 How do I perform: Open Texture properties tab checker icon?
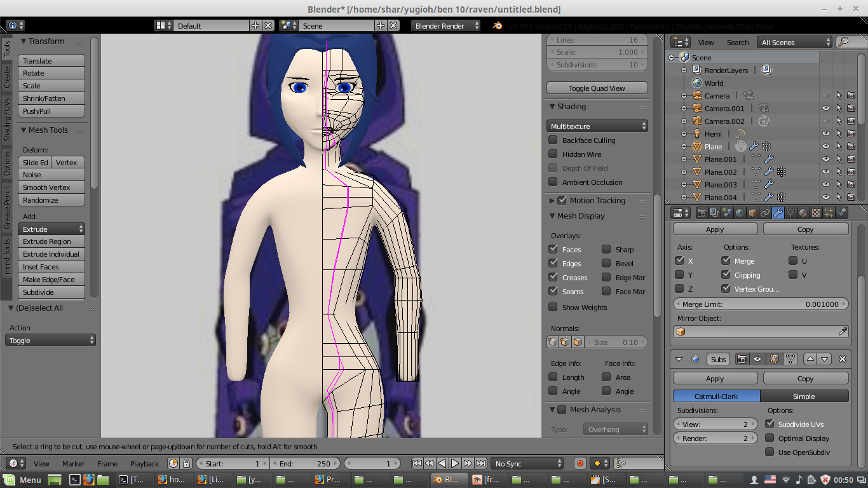(816, 213)
